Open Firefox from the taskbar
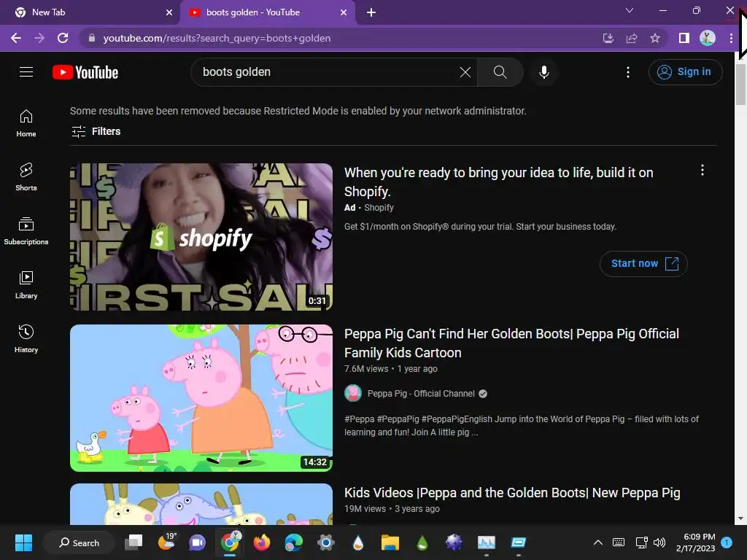747x560 pixels. [x=262, y=542]
